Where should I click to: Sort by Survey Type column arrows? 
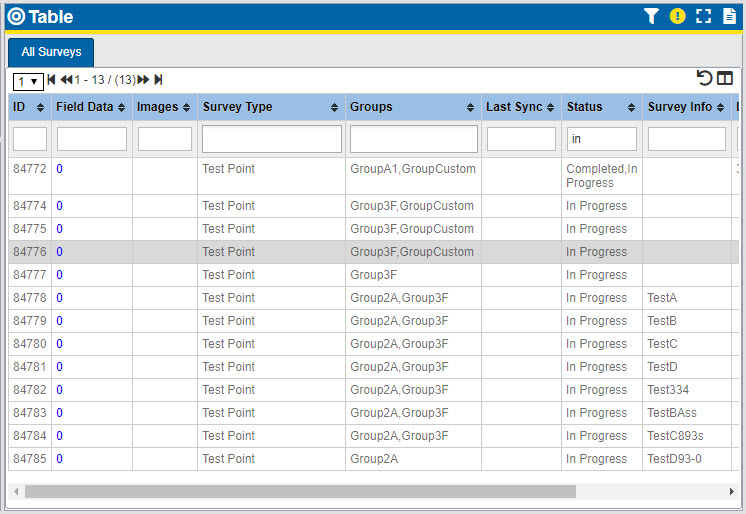pos(334,108)
